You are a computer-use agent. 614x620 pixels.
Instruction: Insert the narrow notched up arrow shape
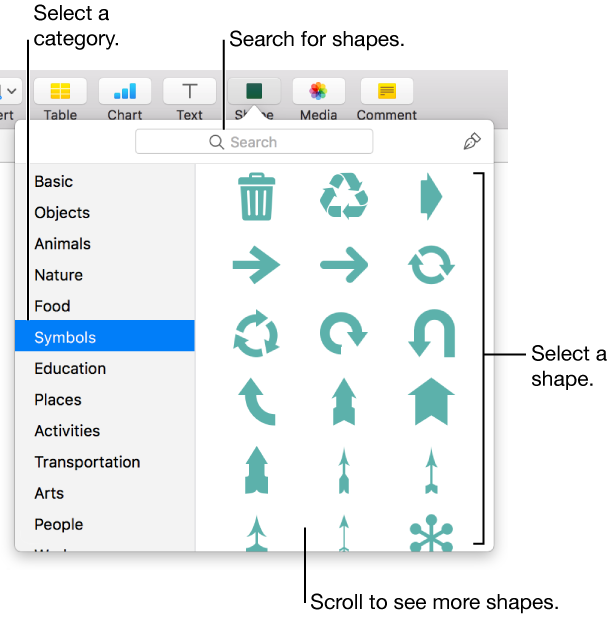pos(344,402)
